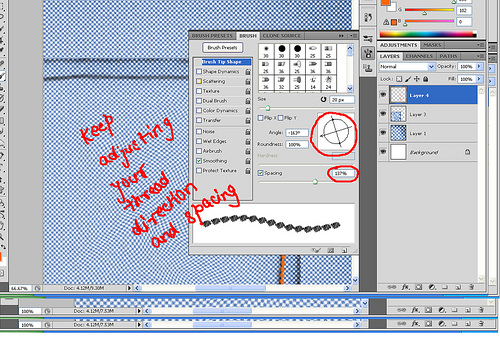Hide Layer 1 with its eye icon
The image size is (500, 362).
[x=383, y=133]
